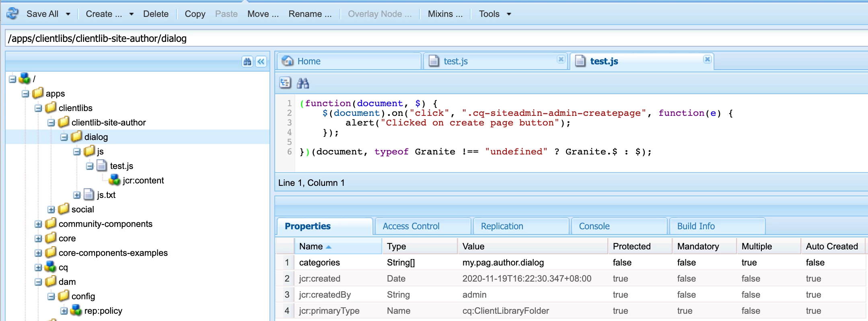Click the config folder icon
This screenshot has height=321, width=868.
pos(64,296)
